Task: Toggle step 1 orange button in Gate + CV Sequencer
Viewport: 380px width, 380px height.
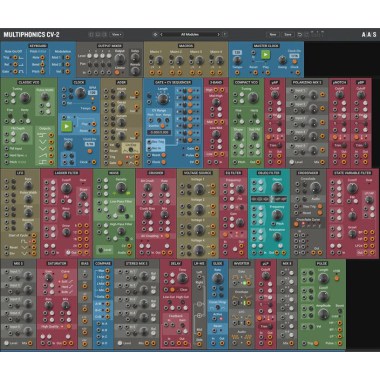Action: pos(190,90)
